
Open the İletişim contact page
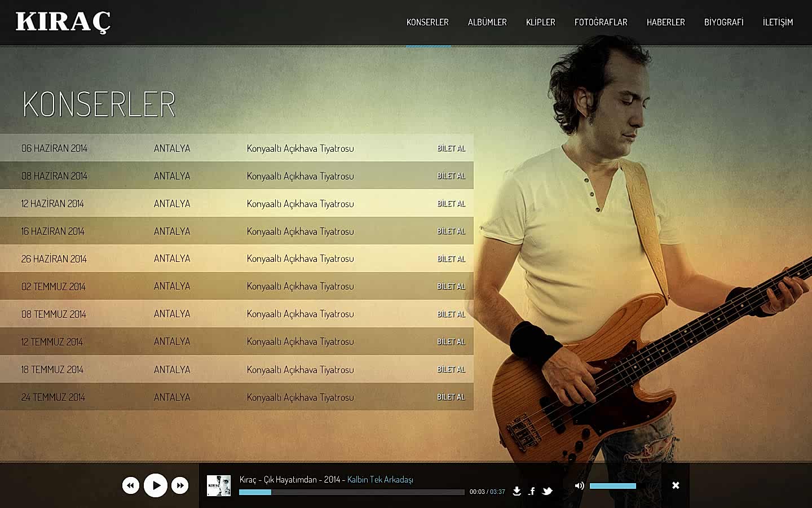[x=778, y=22]
